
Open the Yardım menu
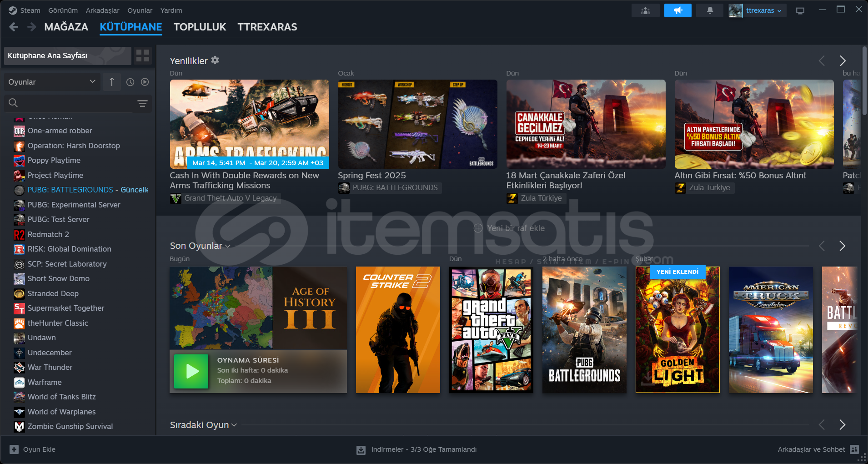tap(171, 10)
